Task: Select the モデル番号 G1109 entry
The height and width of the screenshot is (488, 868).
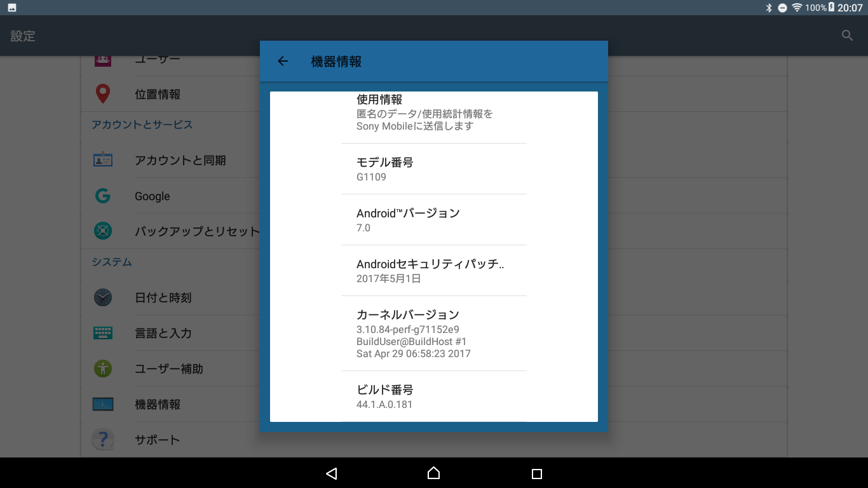Action: tap(433, 169)
